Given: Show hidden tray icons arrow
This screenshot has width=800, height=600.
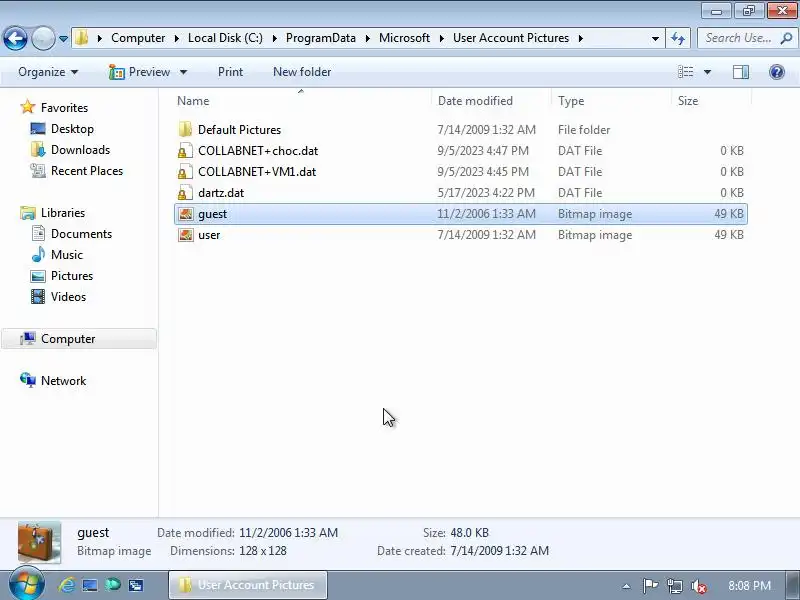Looking at the screenshot, I should pos(626,586).
